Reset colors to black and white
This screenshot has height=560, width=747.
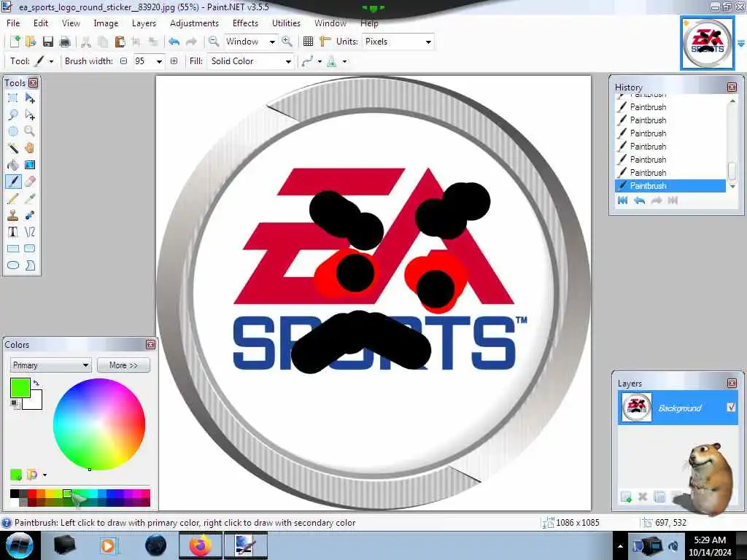tap(15, 404)
